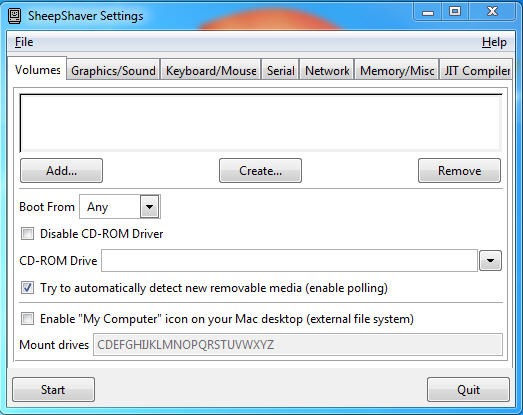
Task: Switch to the Keyboard/Mouse tab
Action: point(211,70)
